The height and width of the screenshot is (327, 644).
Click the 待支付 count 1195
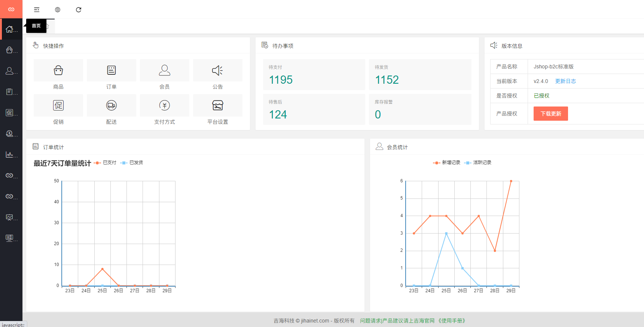[281, 80]
